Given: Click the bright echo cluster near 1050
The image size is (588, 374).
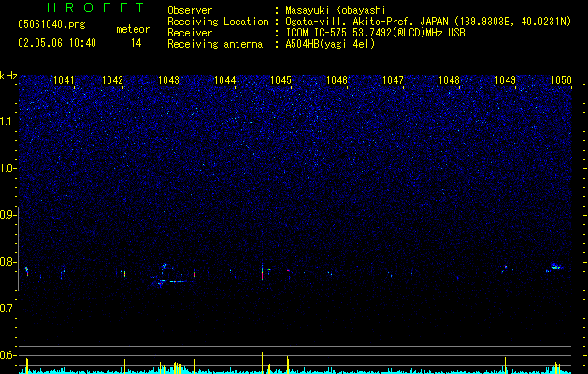Looking at the screenshot, I should [x=555, y=266].
